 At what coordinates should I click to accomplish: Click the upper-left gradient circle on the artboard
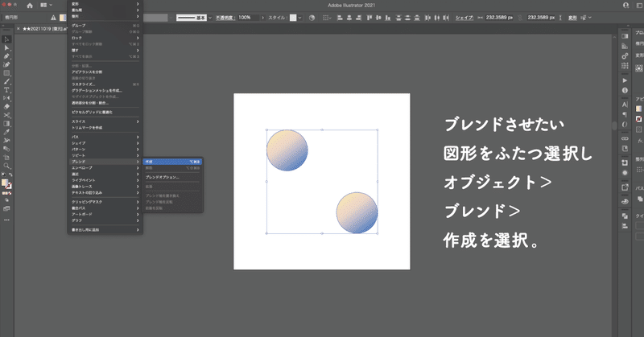point(287,150)
